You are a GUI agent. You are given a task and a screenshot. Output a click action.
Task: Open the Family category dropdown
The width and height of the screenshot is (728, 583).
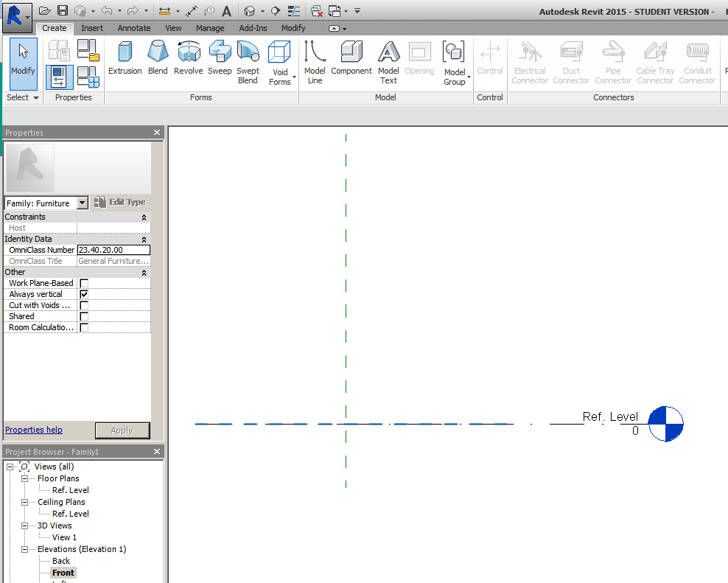(x=83, y=203)
